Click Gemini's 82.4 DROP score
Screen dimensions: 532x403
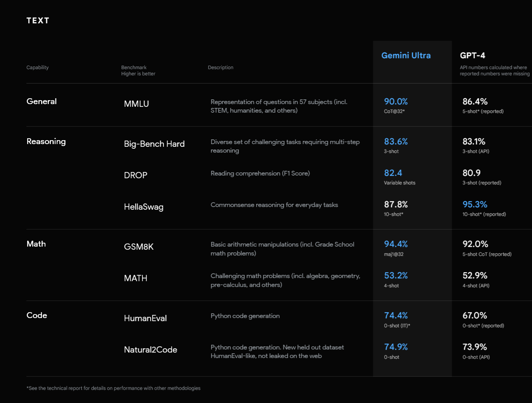[393, 173]
